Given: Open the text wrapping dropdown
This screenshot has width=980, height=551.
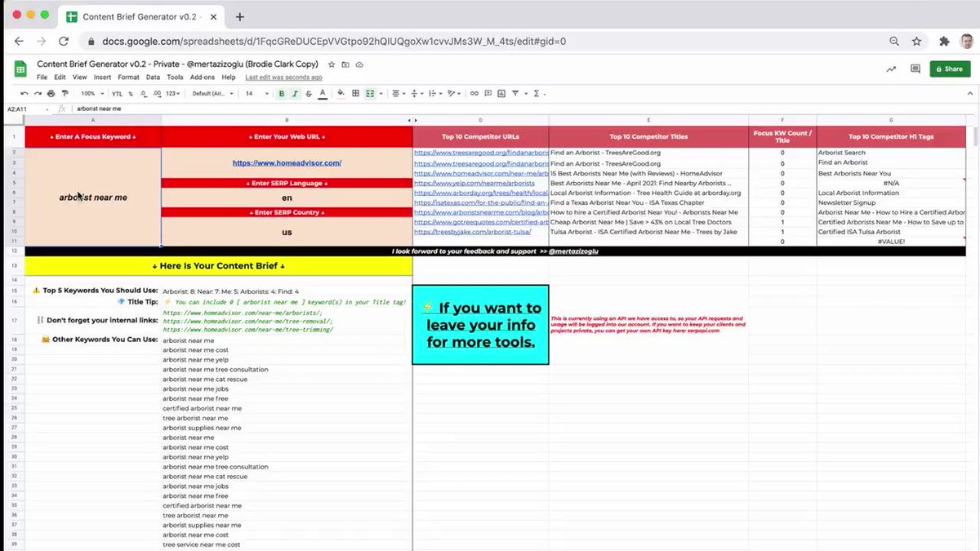Looking at the screenshot, I should 434,94.
